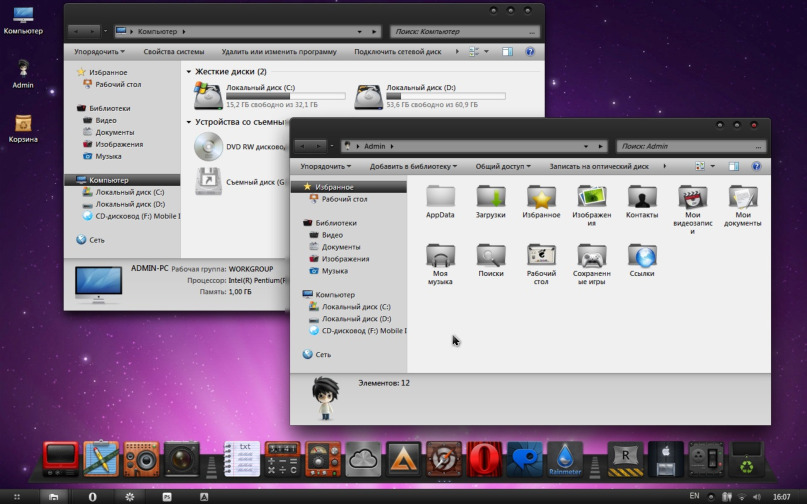Click Записать на оптический диск
Viewport: 807px width, 504px height.
[599, 166]
